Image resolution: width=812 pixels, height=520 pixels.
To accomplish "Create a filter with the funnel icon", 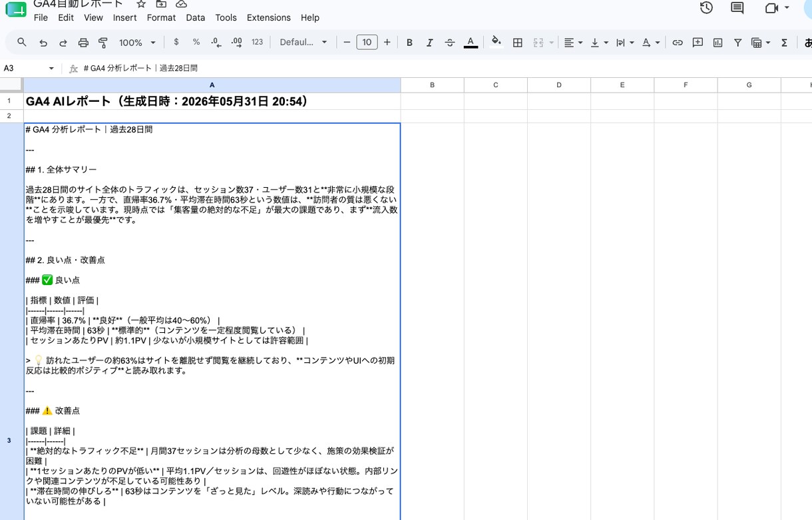I will point(737,43).
